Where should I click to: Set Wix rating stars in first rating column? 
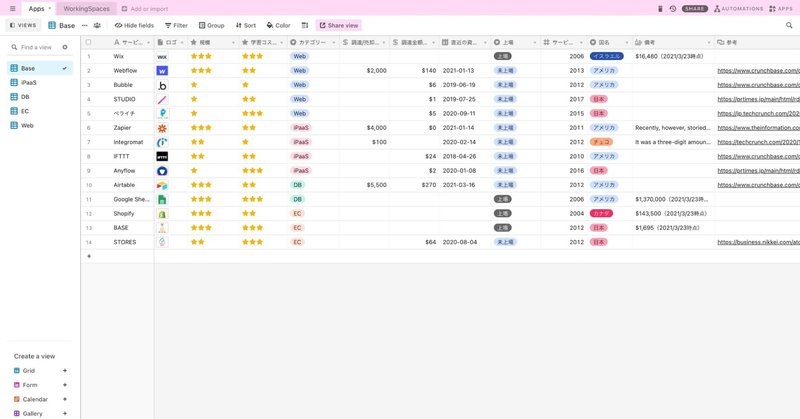coord(201,57)
